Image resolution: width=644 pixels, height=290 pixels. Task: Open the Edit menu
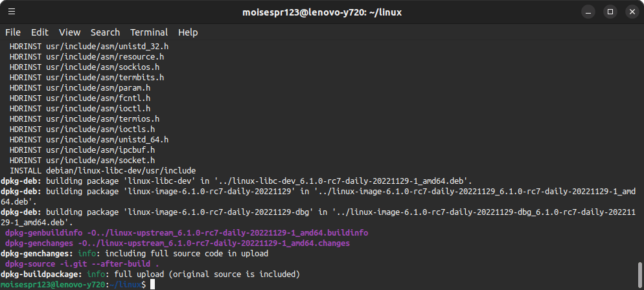40,32
